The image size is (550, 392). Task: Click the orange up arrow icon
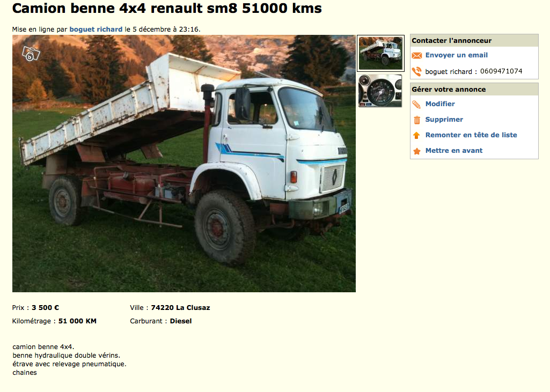(x=416, y=135)
